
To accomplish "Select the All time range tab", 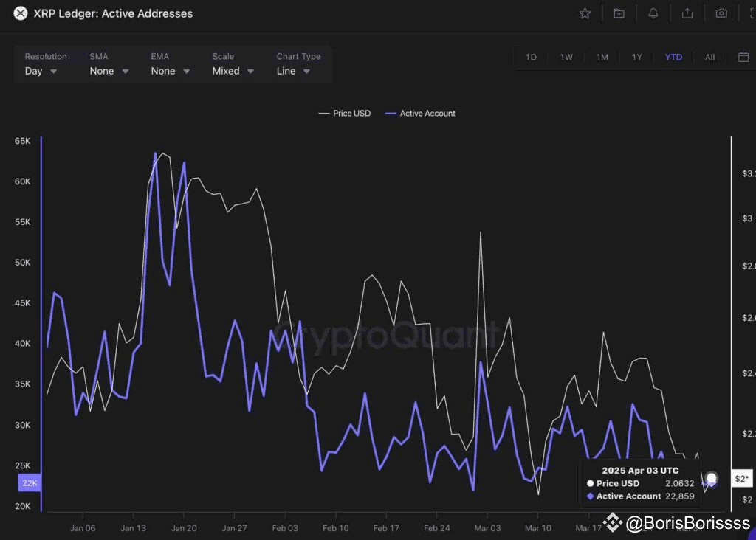I will tap(709, 58).
